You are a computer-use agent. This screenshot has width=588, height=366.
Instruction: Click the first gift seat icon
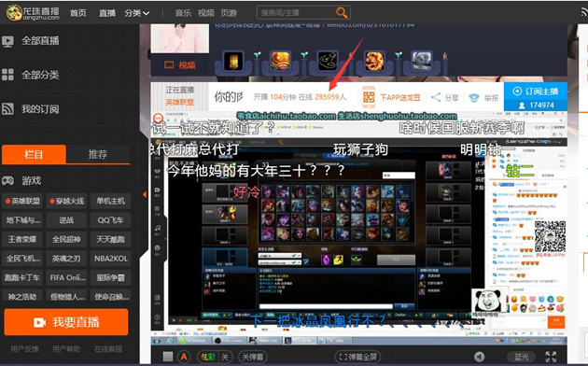[x=233, y=62]
